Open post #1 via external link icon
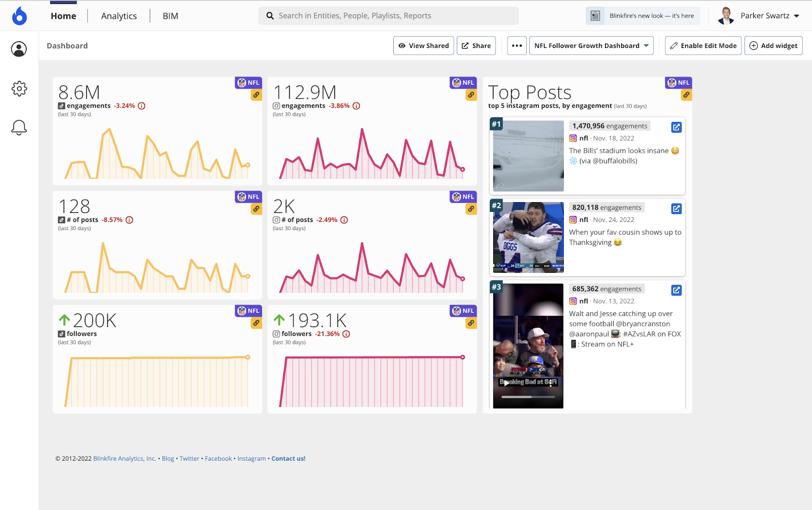The width and height of the screenshot is (812, 510). pyautogui.click(x=676, y=127)
